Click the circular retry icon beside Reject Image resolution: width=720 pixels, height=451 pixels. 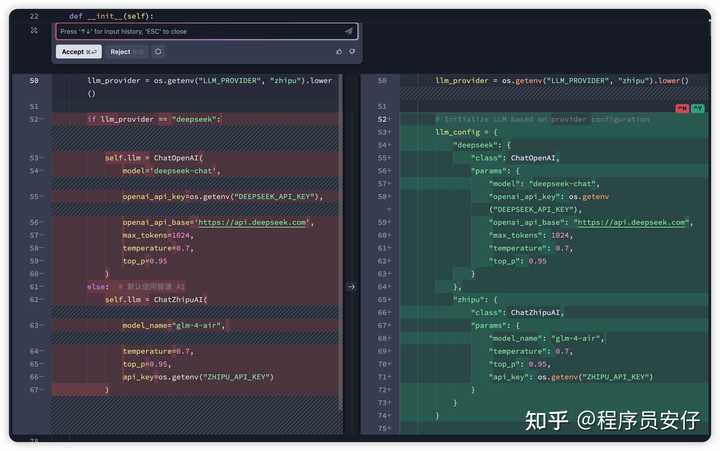158,51
